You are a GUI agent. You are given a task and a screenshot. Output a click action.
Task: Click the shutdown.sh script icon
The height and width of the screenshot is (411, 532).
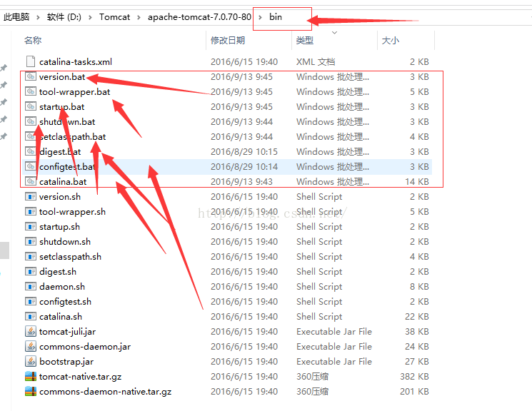(31, 241)
